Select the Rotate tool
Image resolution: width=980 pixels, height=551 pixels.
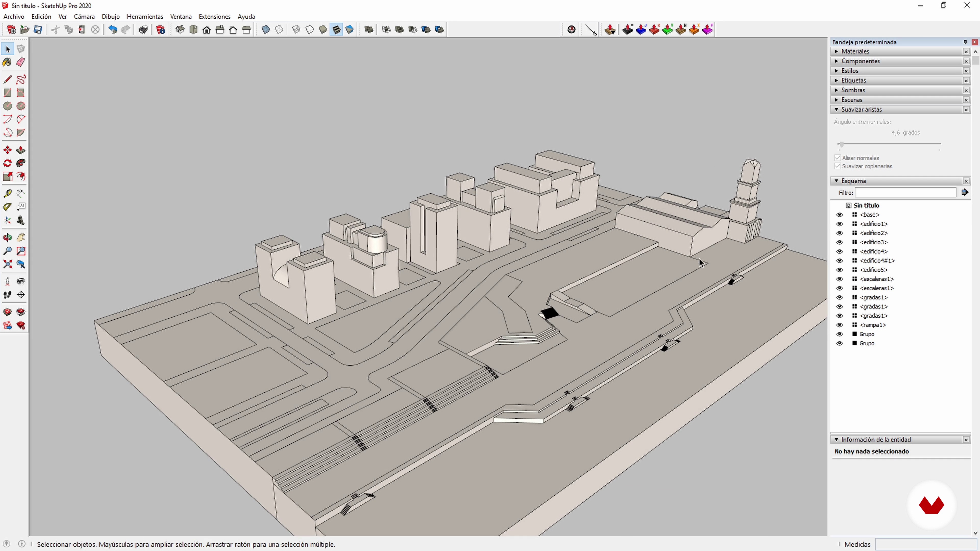point(7,163)
